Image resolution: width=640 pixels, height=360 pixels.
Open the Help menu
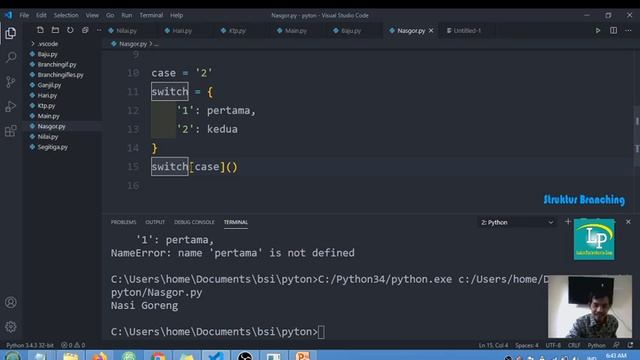click(176, 15)
